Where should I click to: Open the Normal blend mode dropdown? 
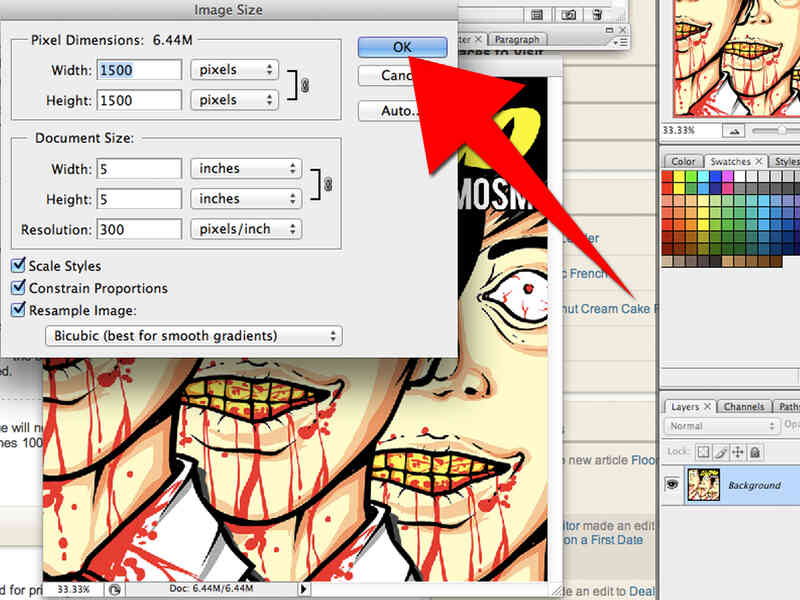point(721,426)
